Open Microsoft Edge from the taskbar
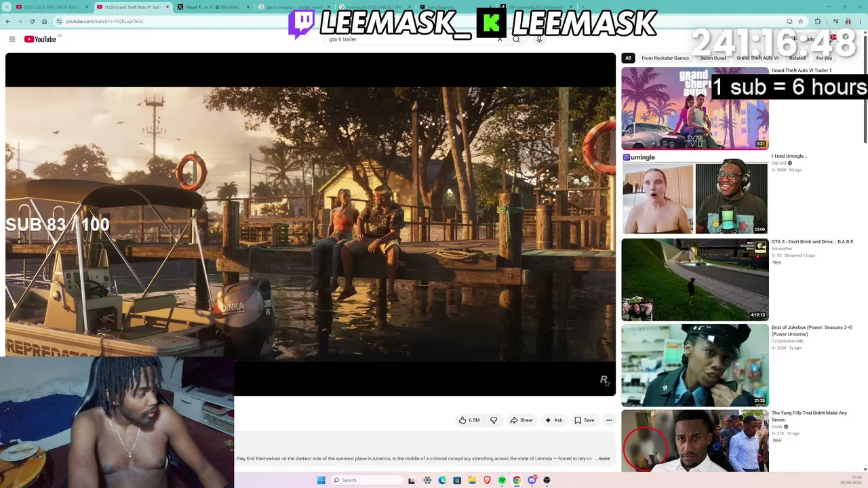This screenshot has height=488, width=868. 442,480
